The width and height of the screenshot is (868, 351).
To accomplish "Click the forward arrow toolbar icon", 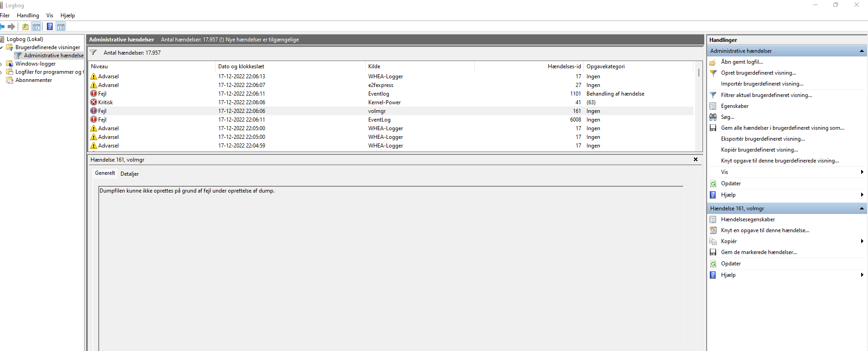I will 11,27.
